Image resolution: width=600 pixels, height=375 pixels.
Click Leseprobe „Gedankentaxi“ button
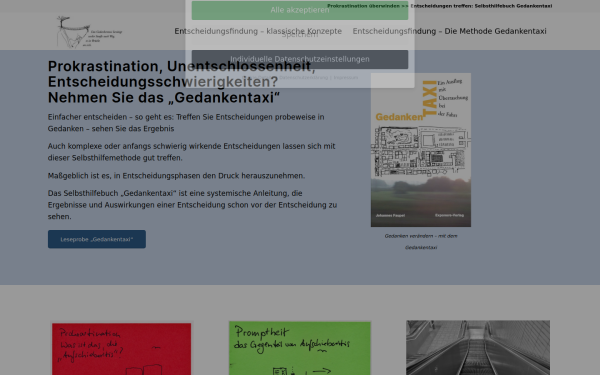tap(97, 239)
